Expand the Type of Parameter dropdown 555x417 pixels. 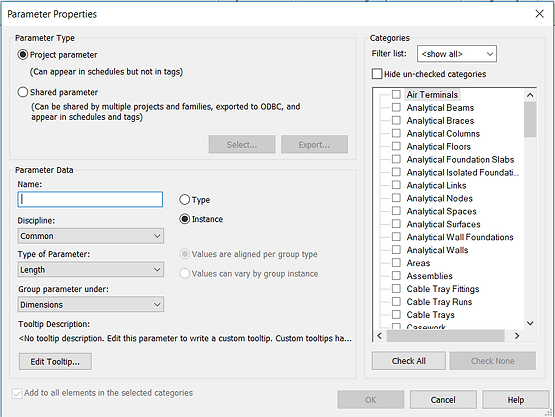(91, 270)
